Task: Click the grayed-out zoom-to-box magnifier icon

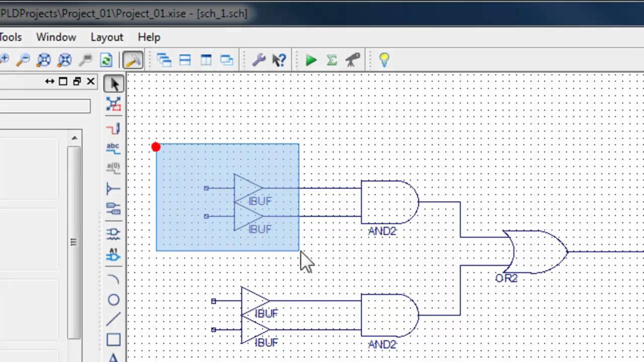Action: pos(86,60)
